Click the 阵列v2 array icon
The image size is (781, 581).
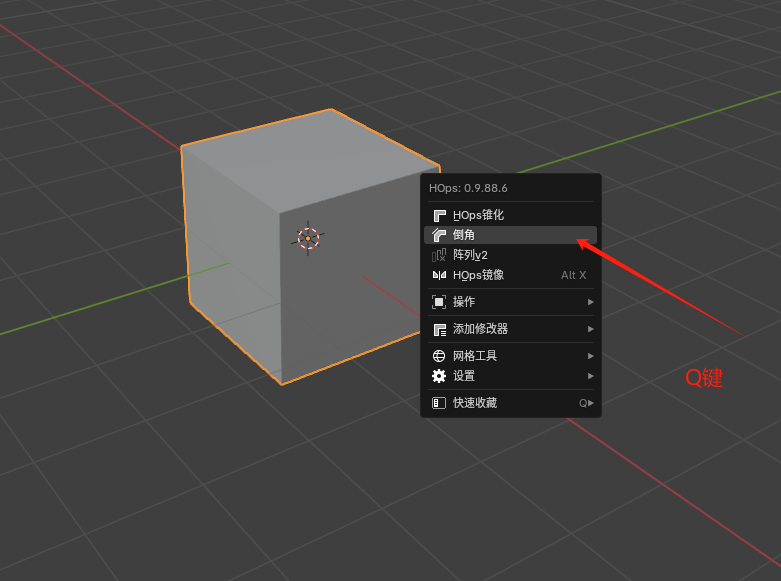(439, 255)
